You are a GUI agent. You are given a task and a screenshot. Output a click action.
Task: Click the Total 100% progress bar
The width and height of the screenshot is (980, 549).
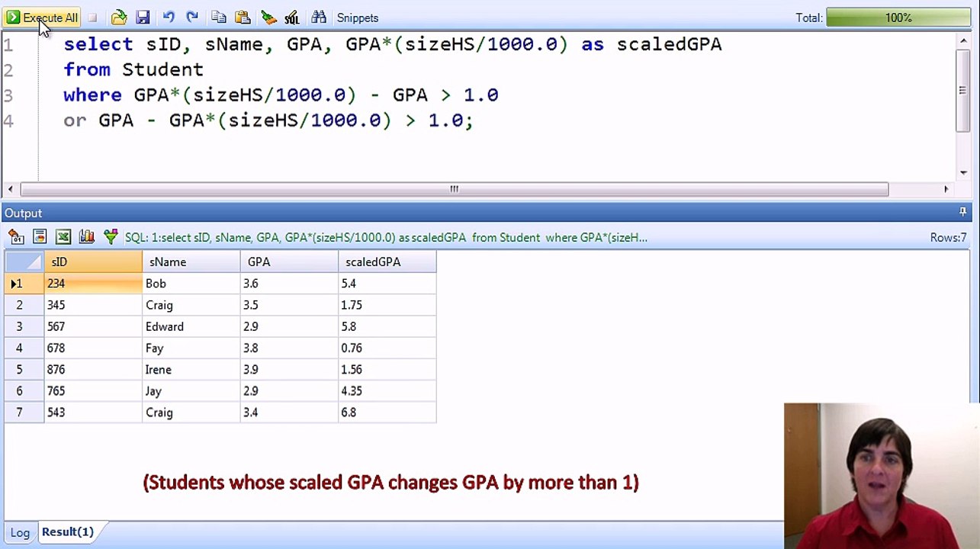click(x=898, y=18)
